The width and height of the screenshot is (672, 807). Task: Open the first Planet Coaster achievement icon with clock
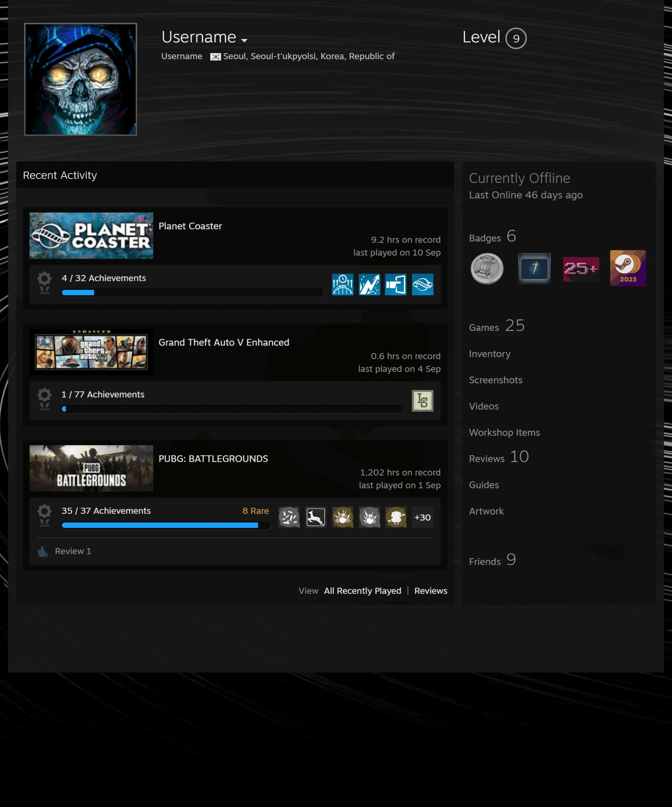343,285
